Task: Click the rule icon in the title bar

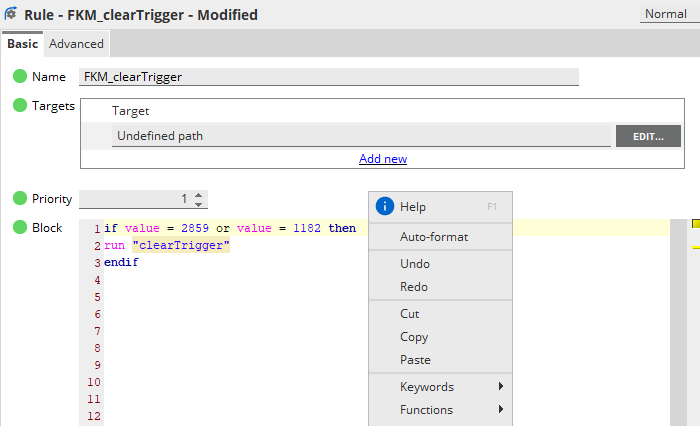Action: click(x=12, y=15)
